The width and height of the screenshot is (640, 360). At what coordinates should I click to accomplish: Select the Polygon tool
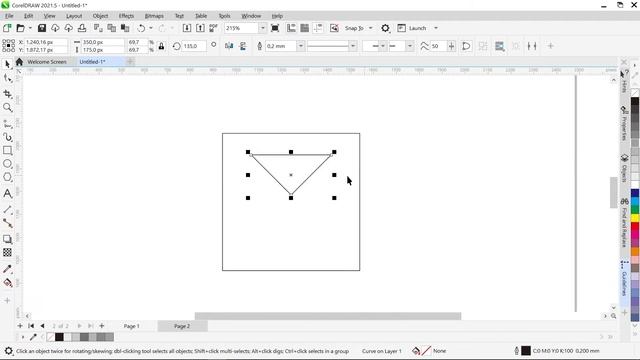coord(7,178)
